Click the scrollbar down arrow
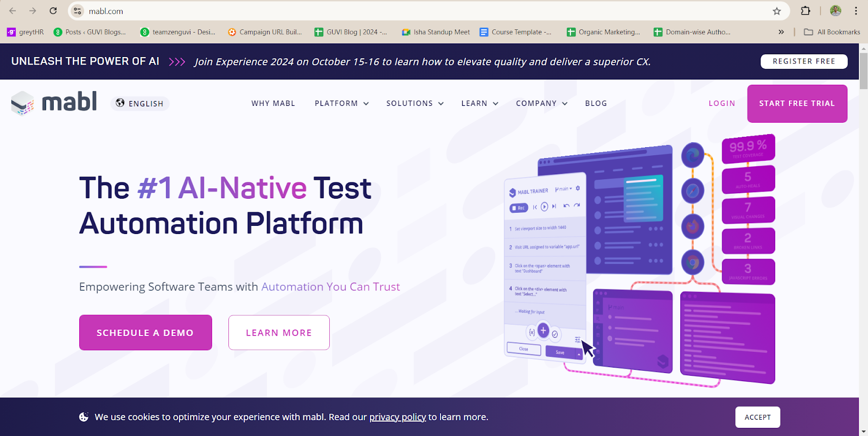 [x=864, y=432]
